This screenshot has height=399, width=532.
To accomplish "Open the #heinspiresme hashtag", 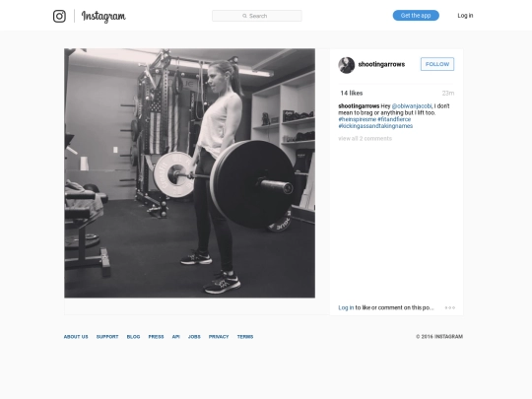I will click(x=358, y=119).
